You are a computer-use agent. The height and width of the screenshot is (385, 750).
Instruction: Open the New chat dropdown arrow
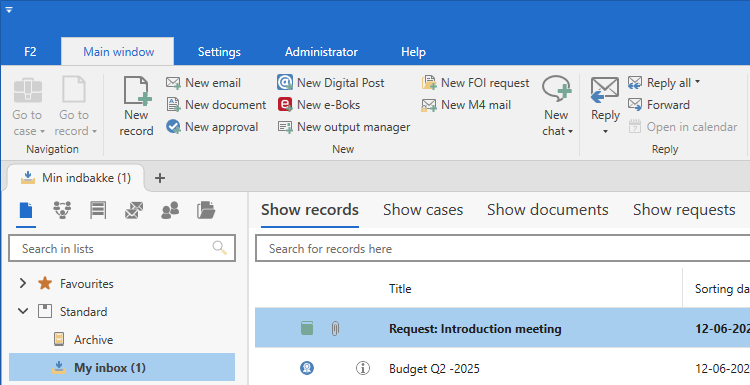(571, 132)
